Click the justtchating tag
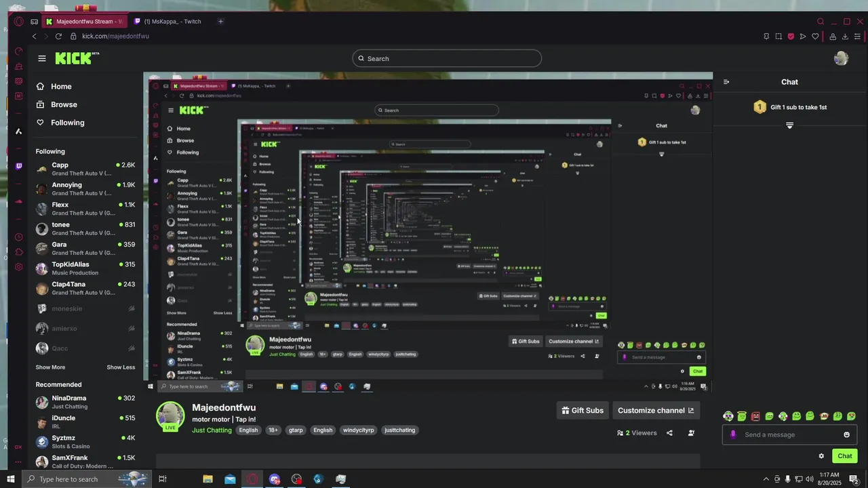This screenshot has width=868, height=488. tap(399, 430)
